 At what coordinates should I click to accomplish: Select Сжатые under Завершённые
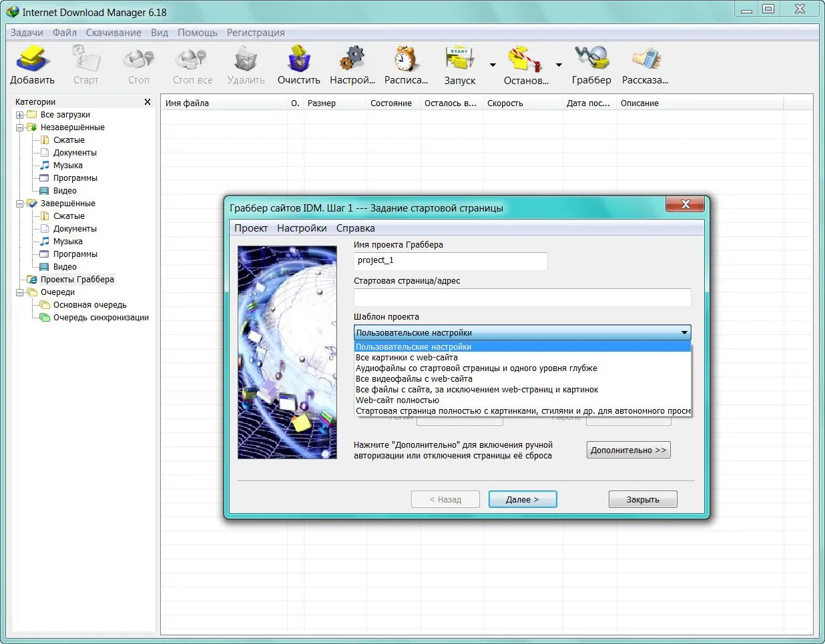[69, 216]
